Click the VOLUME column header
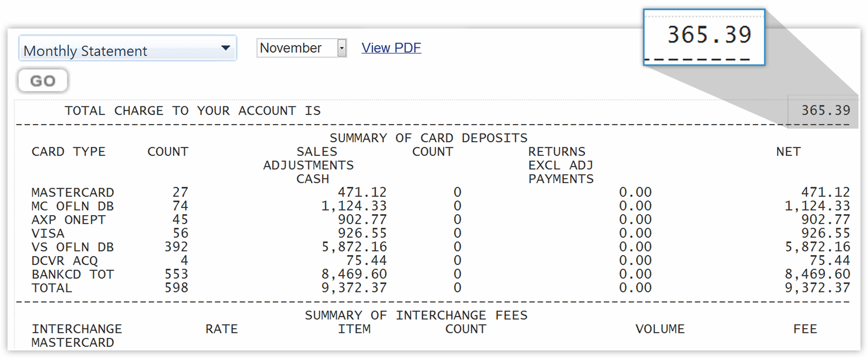The image size is (868, 358). pos(659,329)
